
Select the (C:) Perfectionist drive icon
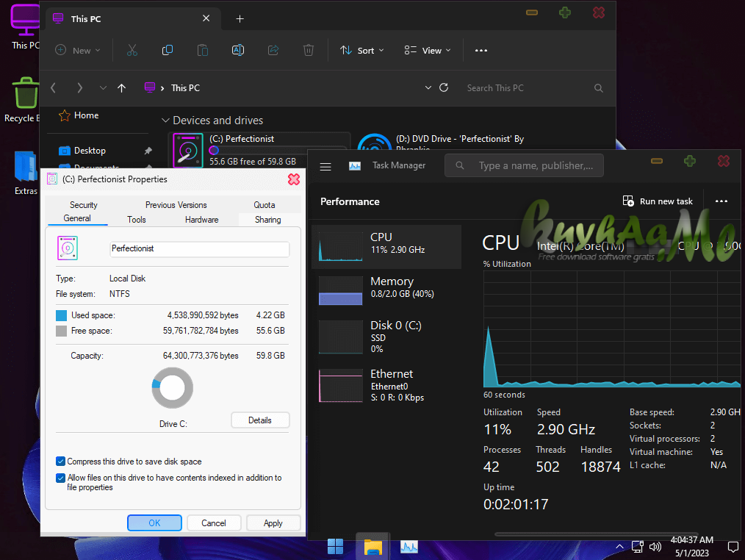tap(188, 150)
